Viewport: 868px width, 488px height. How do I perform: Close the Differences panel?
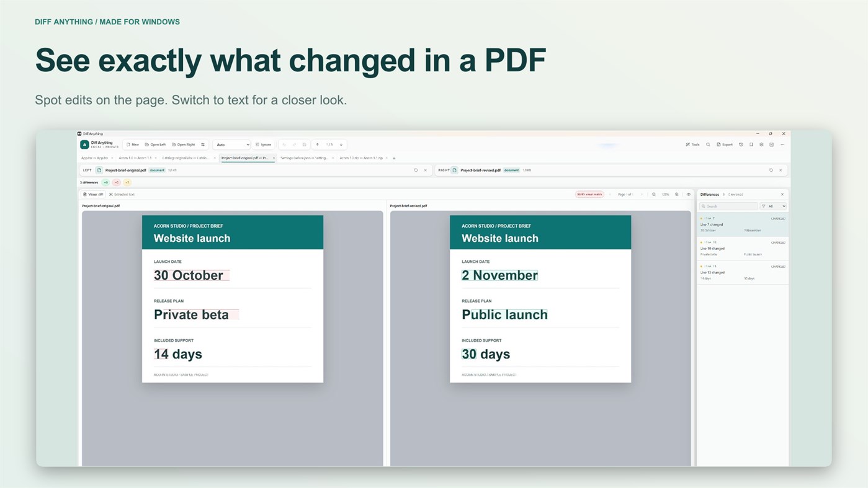(x=782, y=194)
